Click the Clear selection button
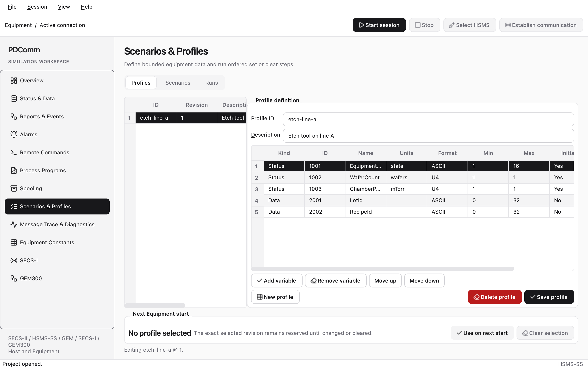The height and width of the screenshot is (368, 588). pos(545,333)
